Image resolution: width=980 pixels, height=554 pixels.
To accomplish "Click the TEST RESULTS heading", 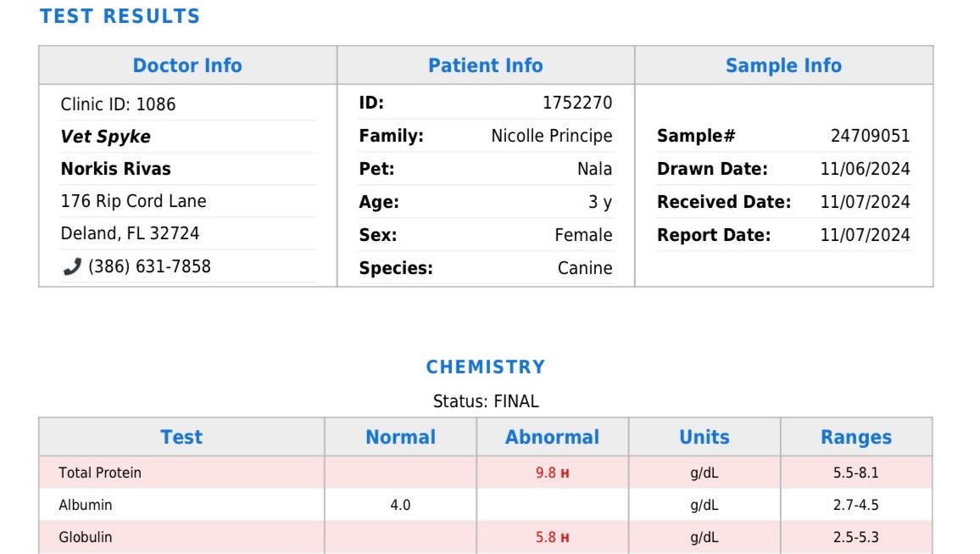I will point(120,16).
